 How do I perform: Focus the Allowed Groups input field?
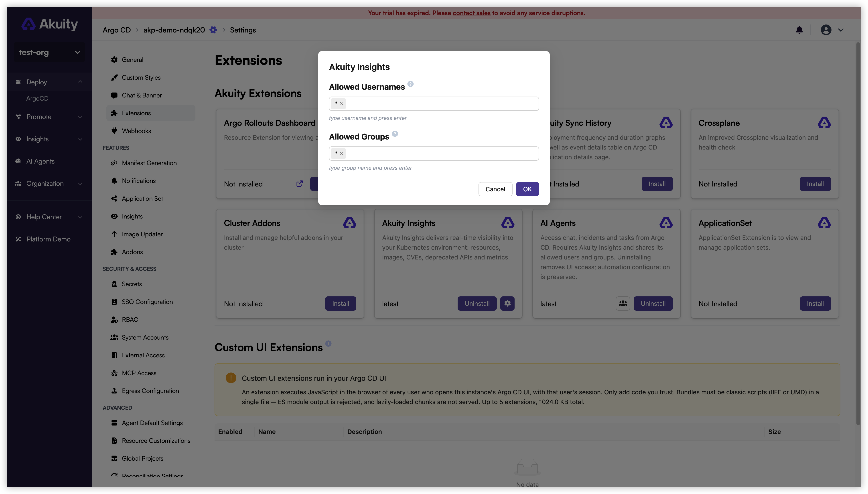coord(434,153)
